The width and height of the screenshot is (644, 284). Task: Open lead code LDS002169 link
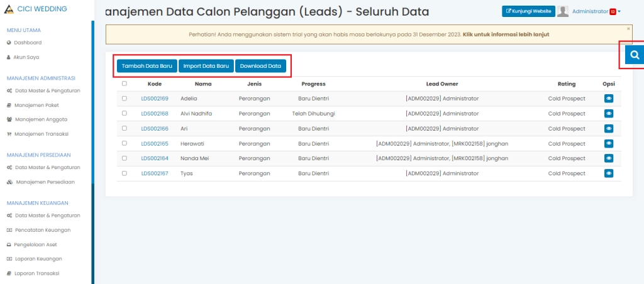[x=155, y=99]
